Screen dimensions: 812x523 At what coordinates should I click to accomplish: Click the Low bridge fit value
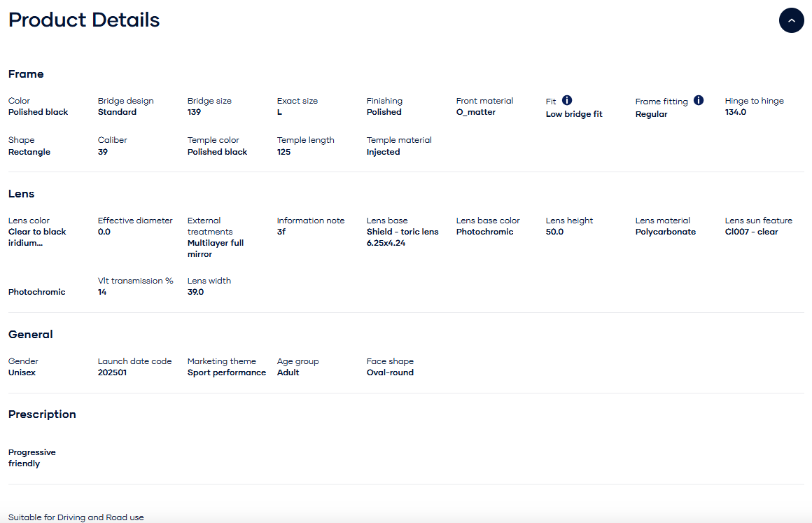574,114
